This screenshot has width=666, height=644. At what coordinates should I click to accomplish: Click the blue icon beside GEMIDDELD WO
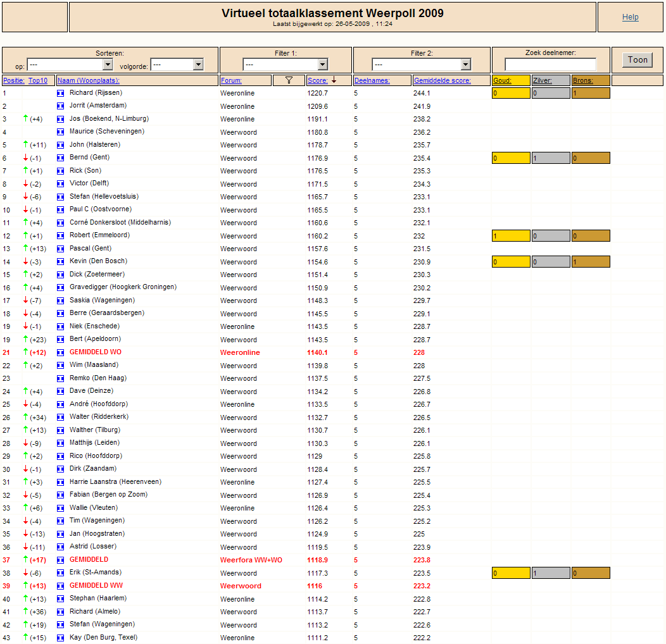tap(61, 352)
